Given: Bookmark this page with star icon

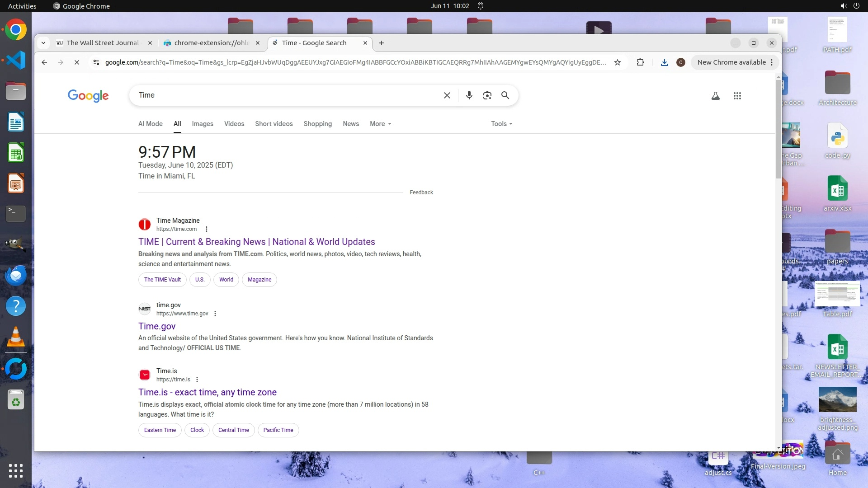Looking at the screenshot, I should click(x=618, y=62).
